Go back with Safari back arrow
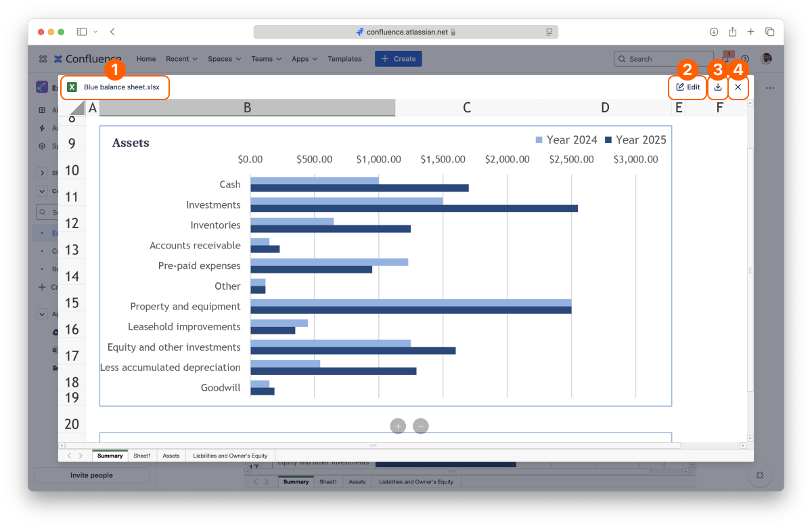This screenshot has height=528, width=812. [112, 32]
